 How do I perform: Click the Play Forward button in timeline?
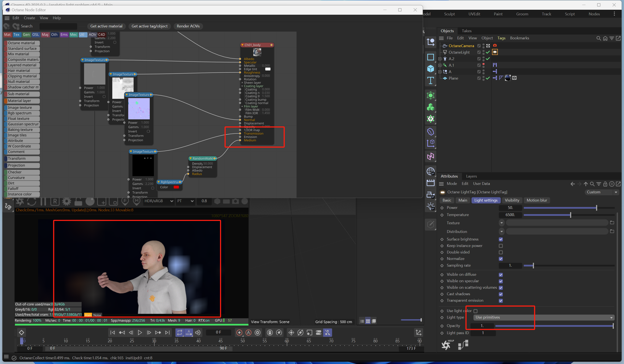pyautogui.click(x=140, y=332)
